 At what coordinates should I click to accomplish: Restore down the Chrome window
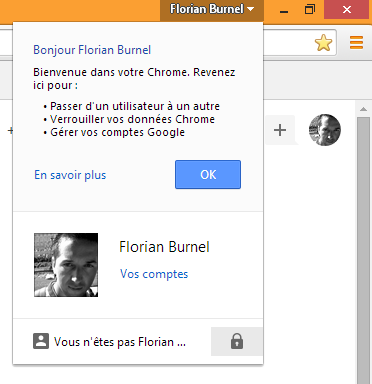click(310, 10)
